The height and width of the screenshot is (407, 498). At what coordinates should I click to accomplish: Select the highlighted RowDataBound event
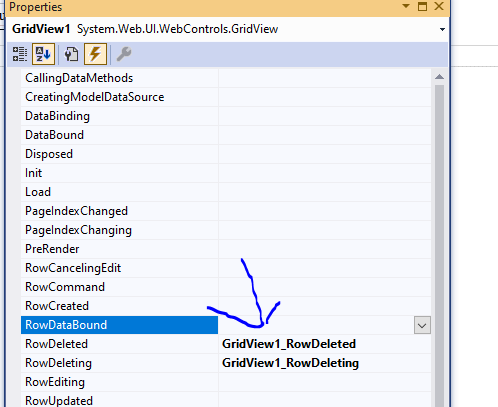[x=119, y=325]
